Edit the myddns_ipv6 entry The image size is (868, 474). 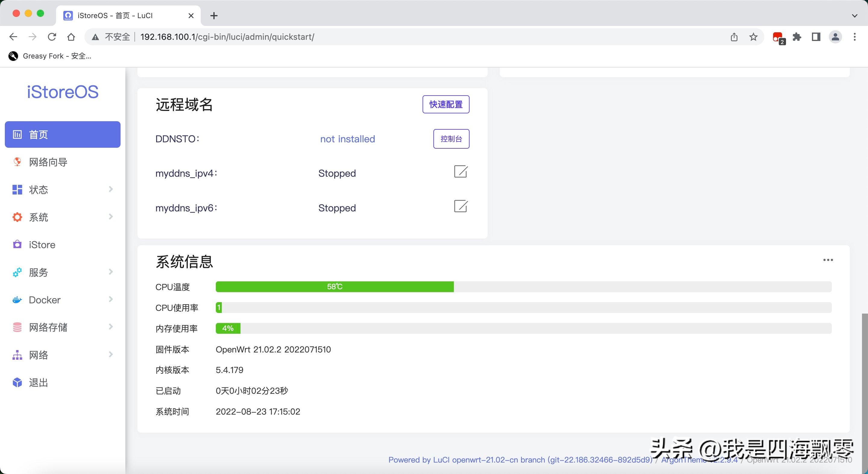pyautogui.click(x=460, y=206)
